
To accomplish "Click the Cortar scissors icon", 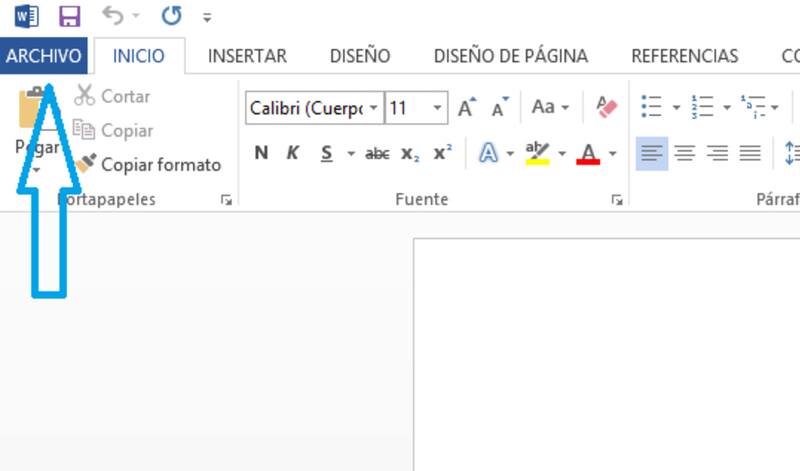I will click(85, 96).
